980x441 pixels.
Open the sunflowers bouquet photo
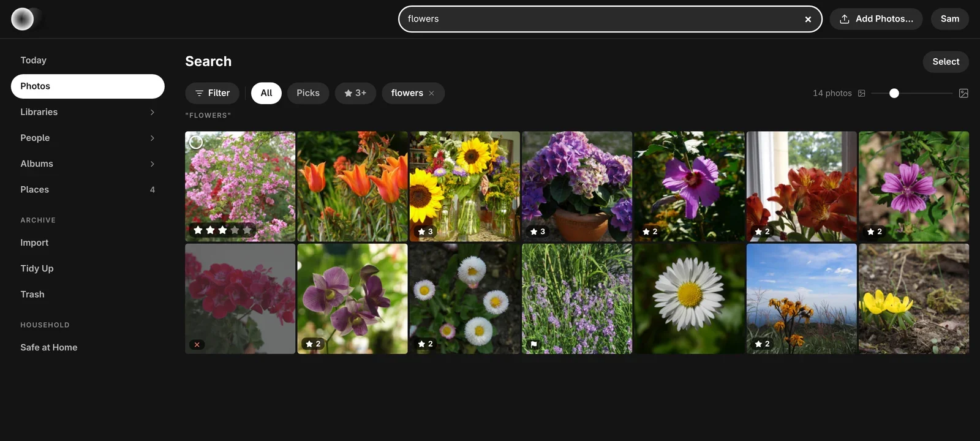(465, 186)
